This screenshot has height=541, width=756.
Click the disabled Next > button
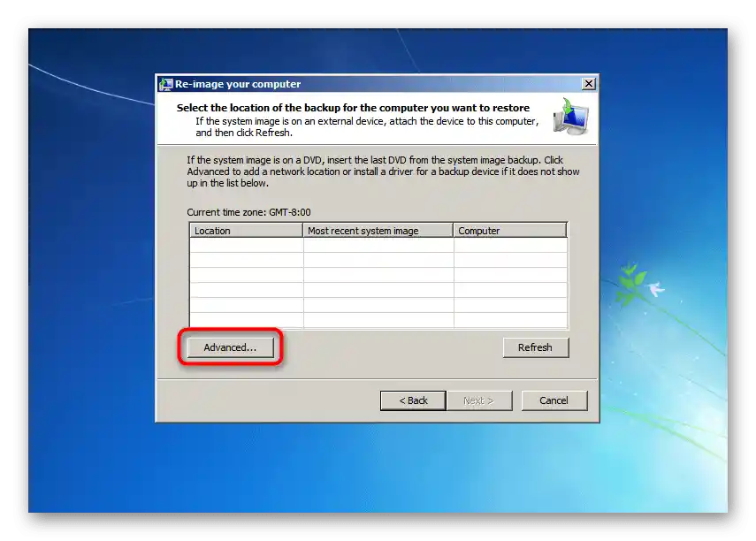point(478,400)
